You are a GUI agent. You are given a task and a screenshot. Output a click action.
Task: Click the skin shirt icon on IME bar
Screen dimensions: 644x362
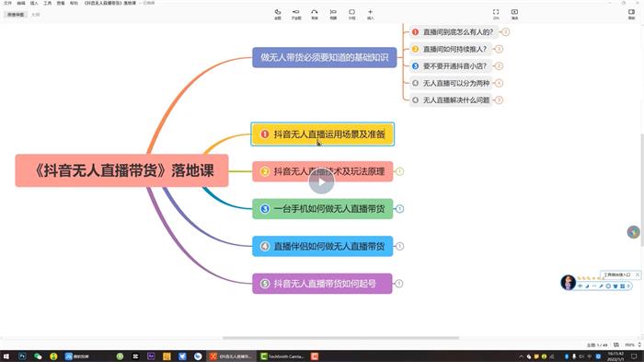pyautogui.click(x=615, y=286)
